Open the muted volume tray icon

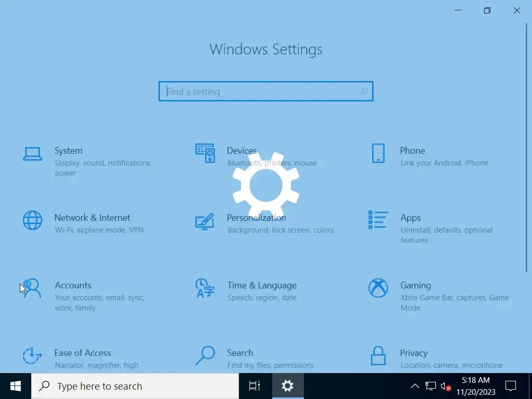coord(446,387)
